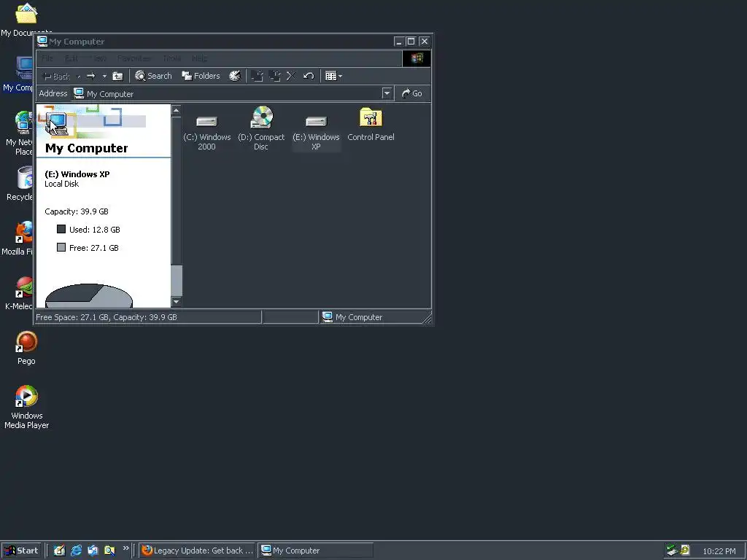Click the My Computer title bar icon
Viewport: 747px width, 560px height.
[42, 42]
